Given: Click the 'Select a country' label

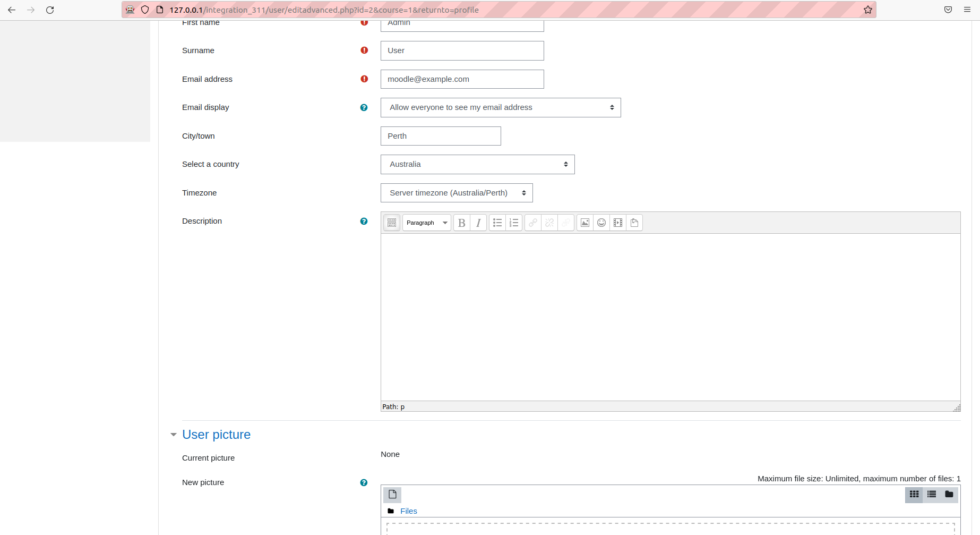Looking at the screenshot, I should pos(210,164).
